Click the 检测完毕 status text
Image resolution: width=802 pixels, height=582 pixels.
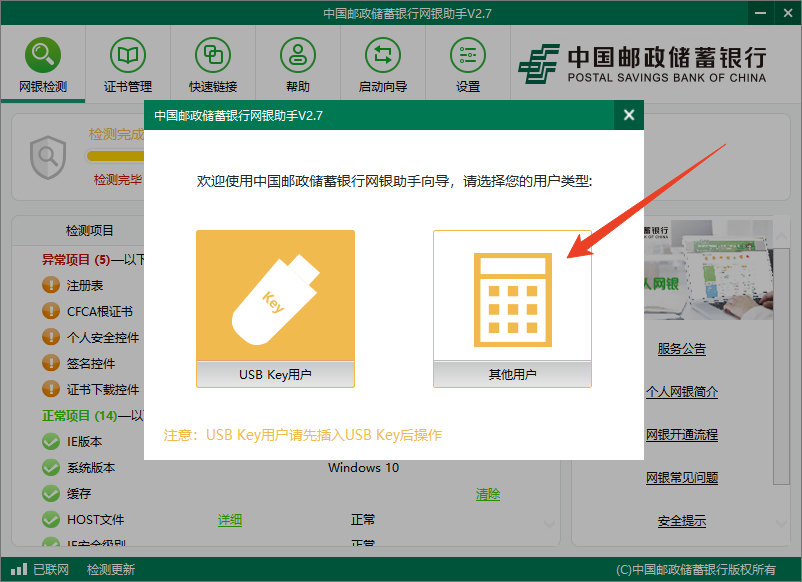coord(118,180)
